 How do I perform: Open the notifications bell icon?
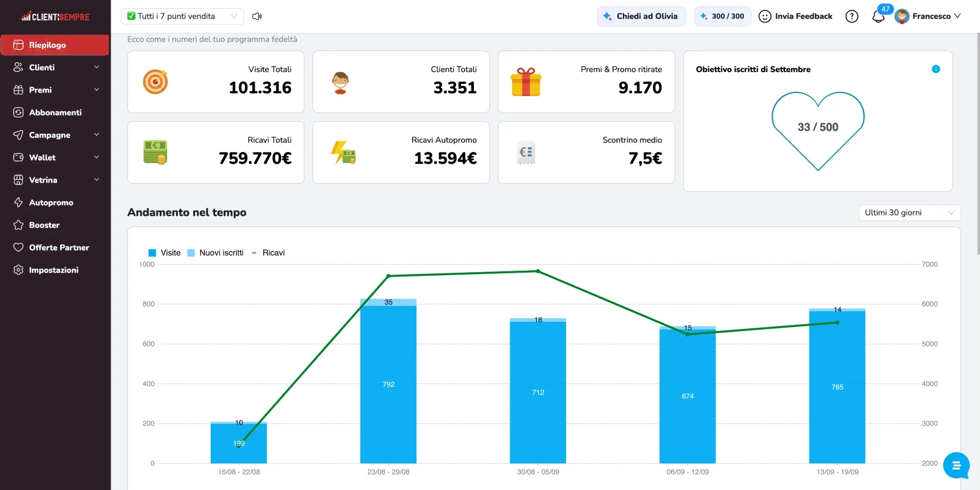(878, 17)
